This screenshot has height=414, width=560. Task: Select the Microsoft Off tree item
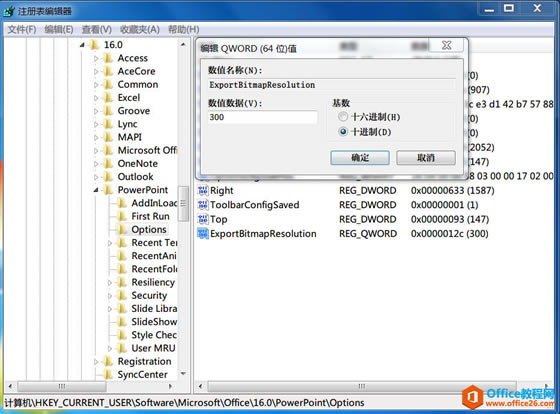tap(147, 150)
